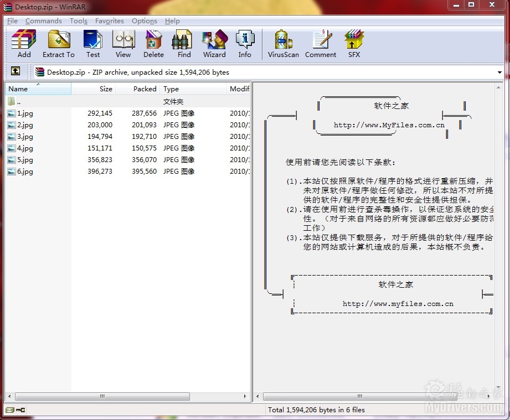Select the file 5.jpg in list
Screen dimensions: 510x420
25,160
